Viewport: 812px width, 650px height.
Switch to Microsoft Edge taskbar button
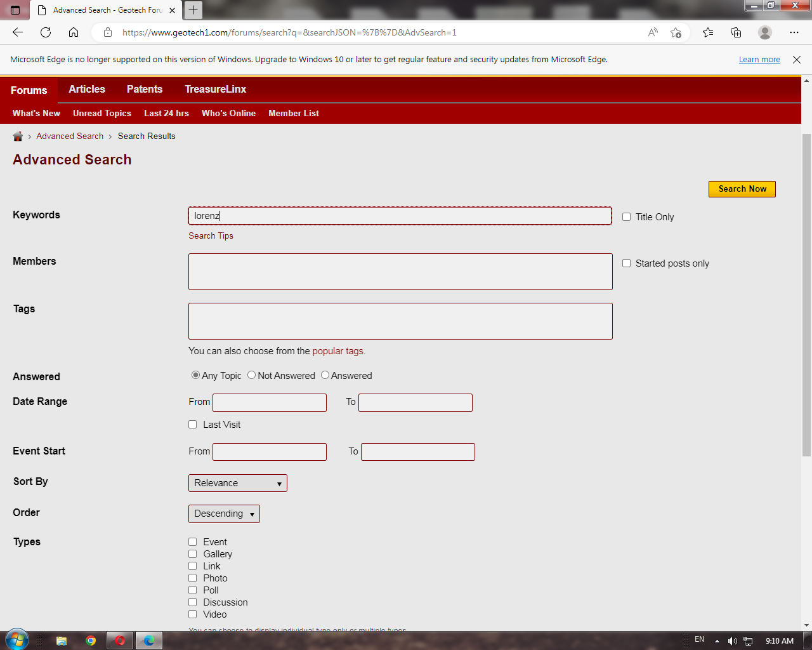click(x=149, y=640)
